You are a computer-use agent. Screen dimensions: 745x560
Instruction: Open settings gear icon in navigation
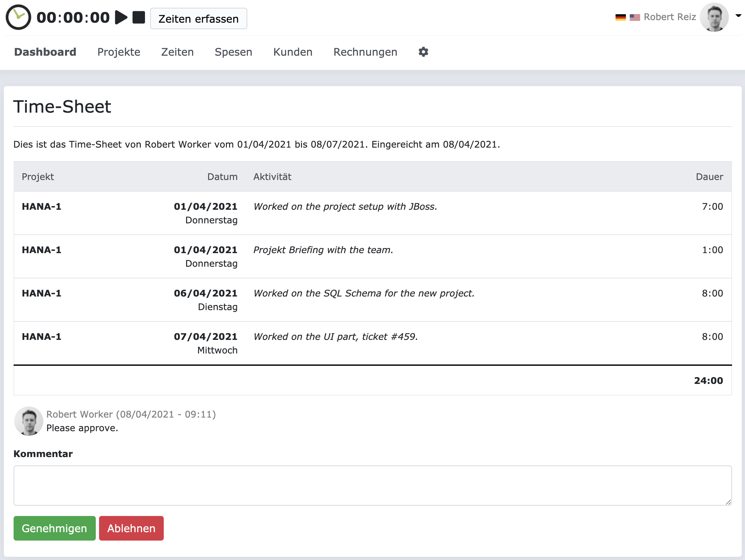(423, 52)
